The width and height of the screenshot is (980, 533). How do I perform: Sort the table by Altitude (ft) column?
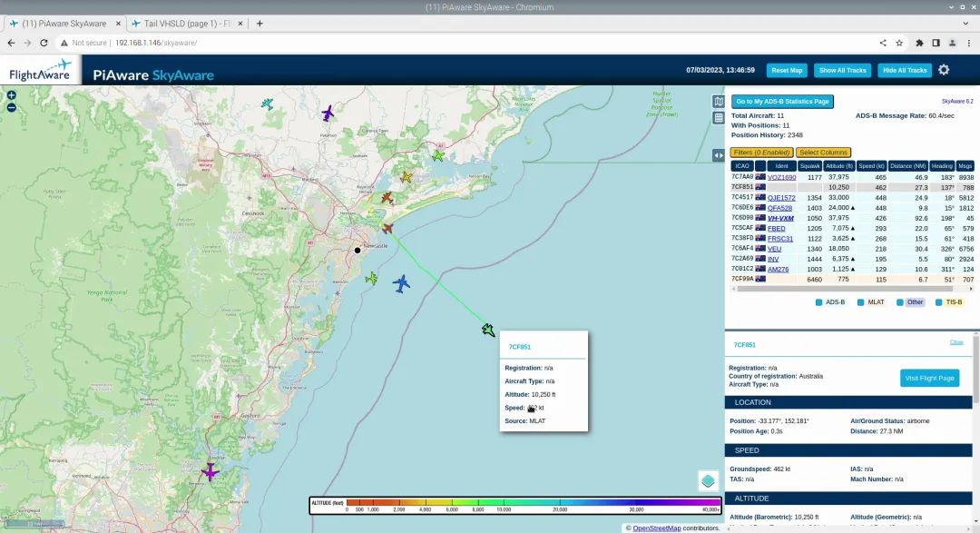tap(838, 166)
